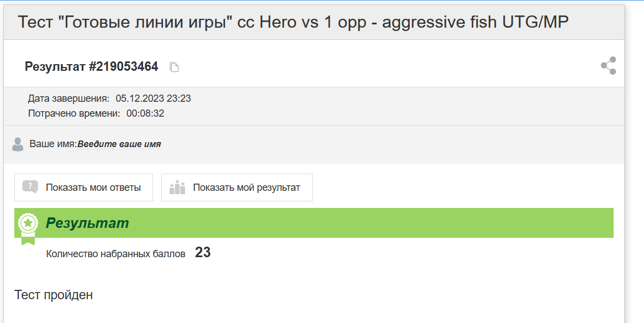Click the user avatar icon beside Ваше имя
The height and width of the screenshot is (323, 644).
click(18, 144)
